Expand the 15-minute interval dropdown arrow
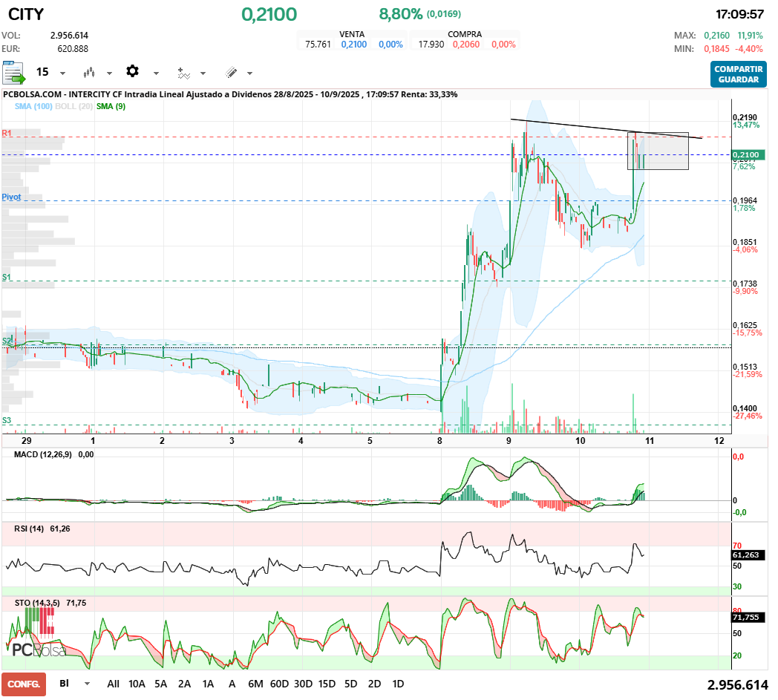The height and width of the screenshot is (700, 778). (62, 73)
